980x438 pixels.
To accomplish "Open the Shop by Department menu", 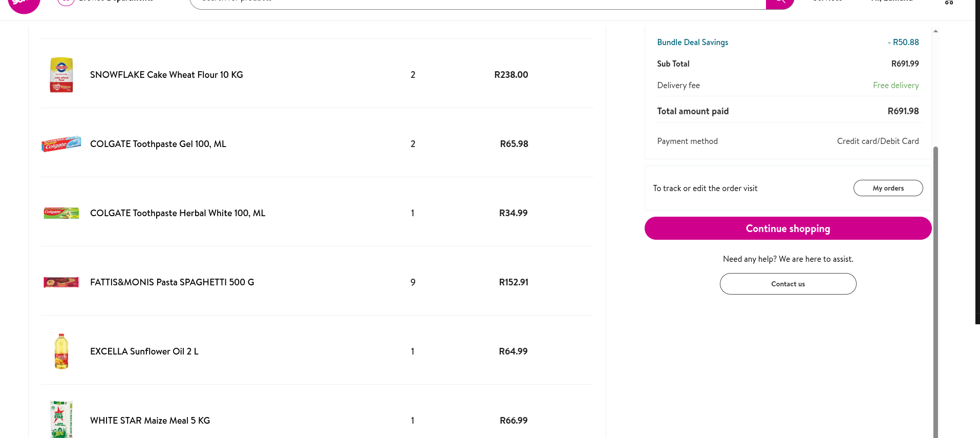I will coord(108,2).
